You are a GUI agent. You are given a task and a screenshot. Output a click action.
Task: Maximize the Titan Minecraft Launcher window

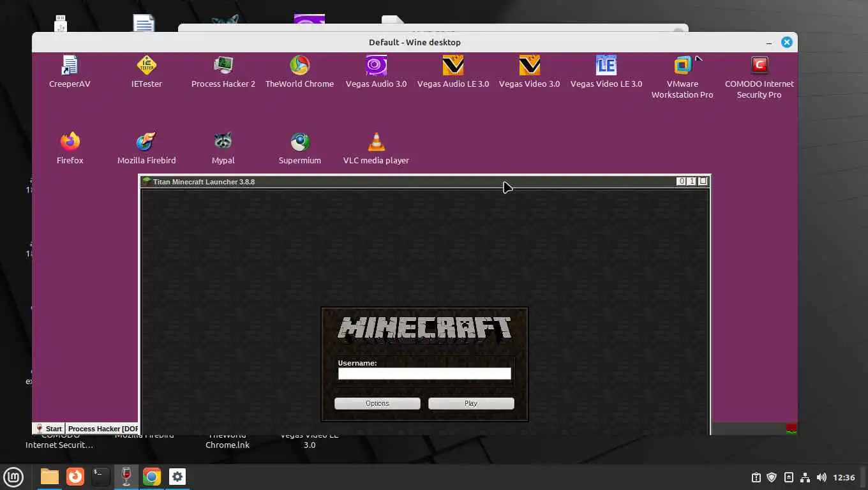click(703, 181)
